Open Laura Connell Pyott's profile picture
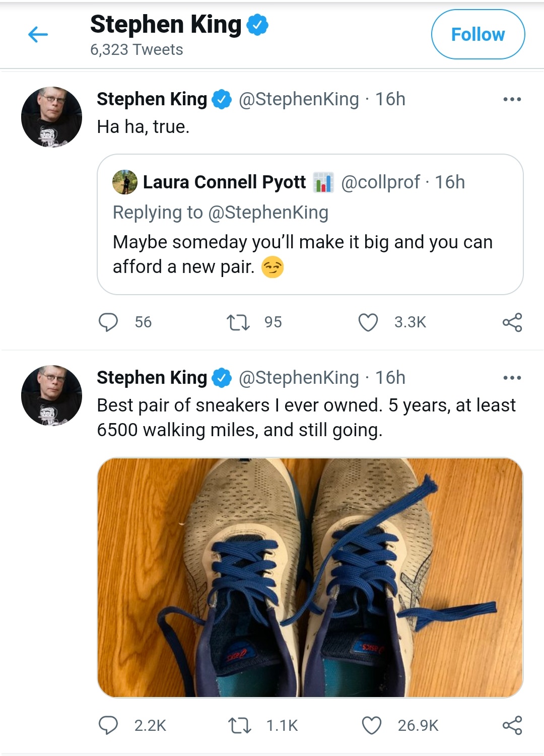This screenshot has height=756, width=544. (125, 182)
